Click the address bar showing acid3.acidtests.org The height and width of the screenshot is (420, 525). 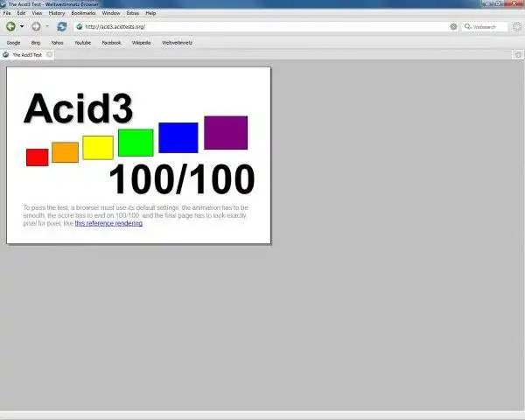(x=265, y=27)
